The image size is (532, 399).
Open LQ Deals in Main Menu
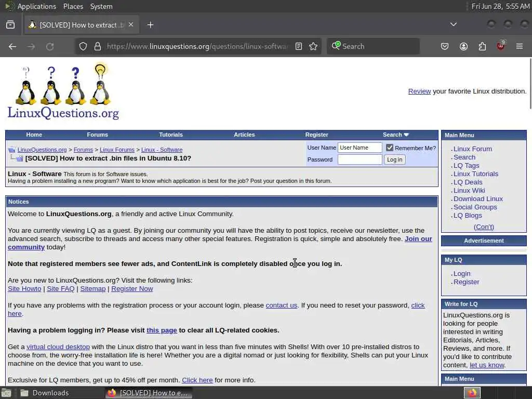tap(468, 182)
